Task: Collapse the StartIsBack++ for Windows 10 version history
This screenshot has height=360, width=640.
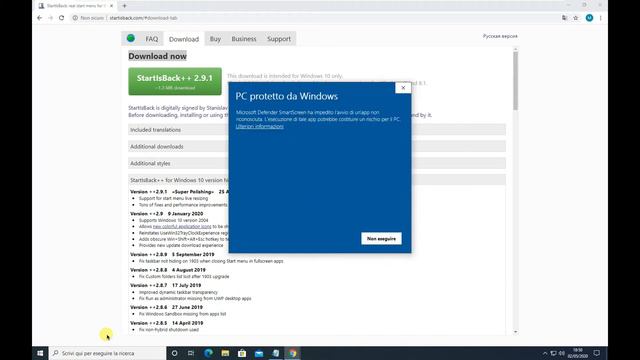Action: pos(317,180)
